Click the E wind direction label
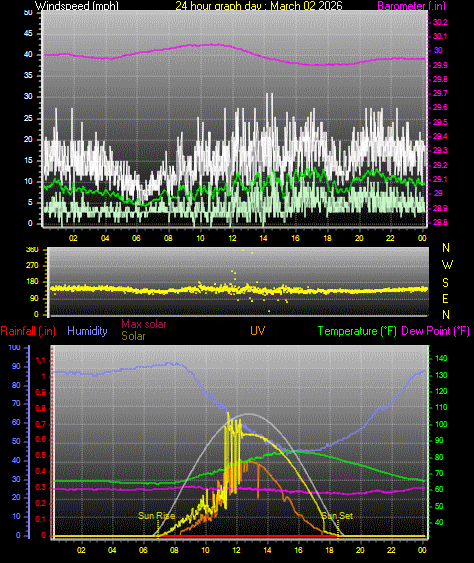This screenshot has width=474, height=563. coord(446,298)
